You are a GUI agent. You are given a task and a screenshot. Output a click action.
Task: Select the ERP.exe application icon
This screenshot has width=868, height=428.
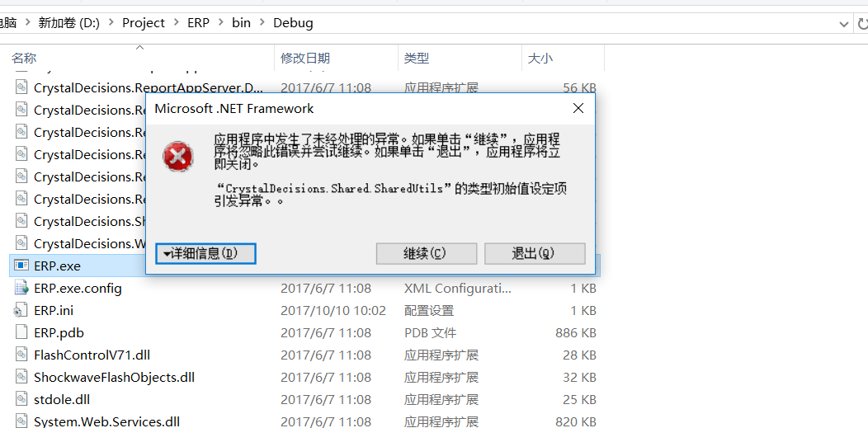point(21,266)
